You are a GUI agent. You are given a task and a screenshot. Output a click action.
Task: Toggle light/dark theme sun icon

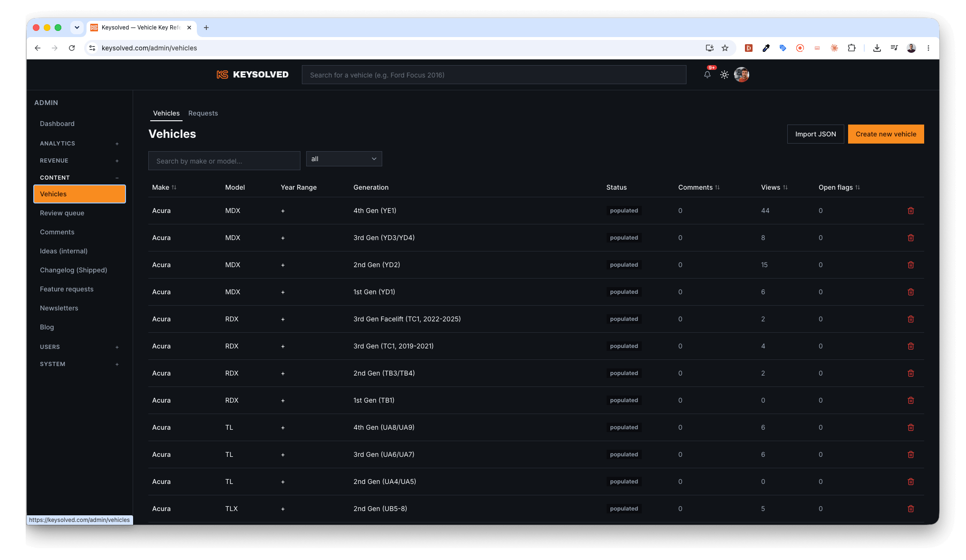724,75
